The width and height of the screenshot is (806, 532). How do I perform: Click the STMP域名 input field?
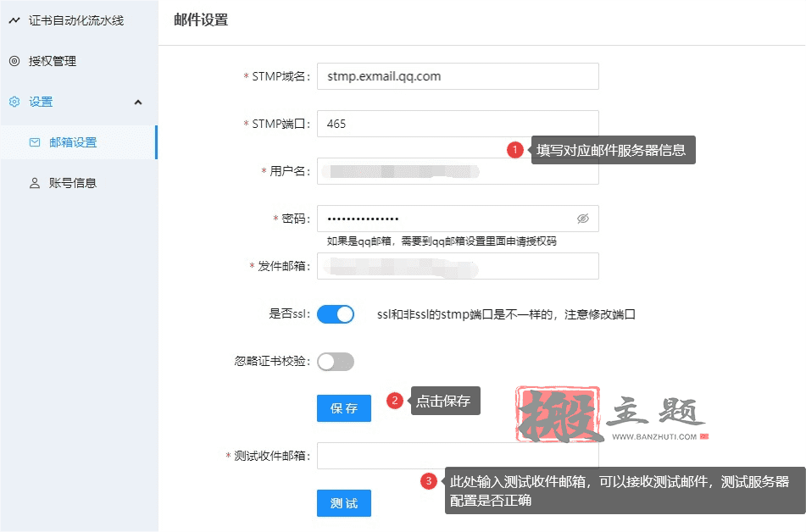(x=458, y=76)
